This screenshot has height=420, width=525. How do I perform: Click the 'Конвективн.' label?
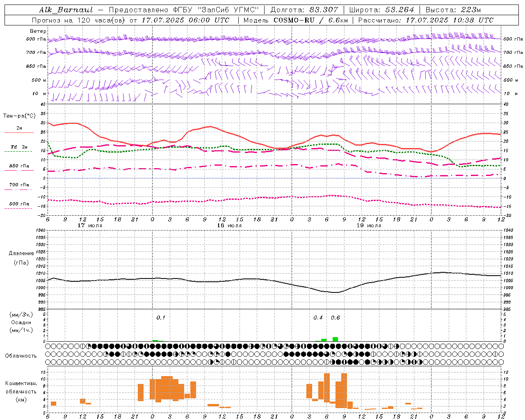click(21, 383)
